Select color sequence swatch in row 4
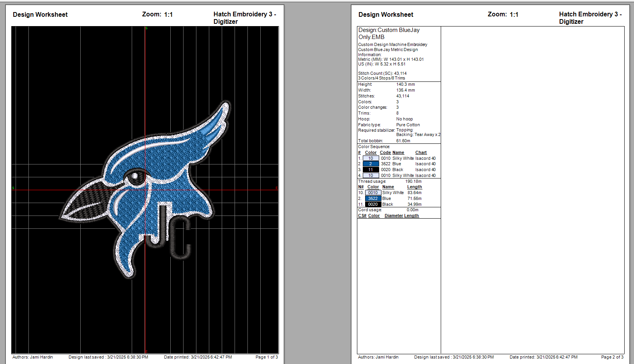The width and height of the screenshot is (634, 364). [371, 175]
